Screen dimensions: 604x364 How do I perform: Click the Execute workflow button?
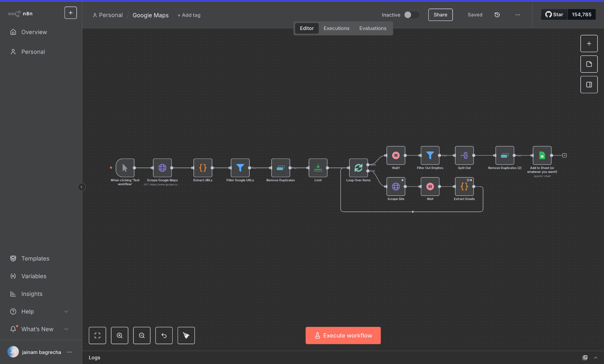tap(343, 335)
